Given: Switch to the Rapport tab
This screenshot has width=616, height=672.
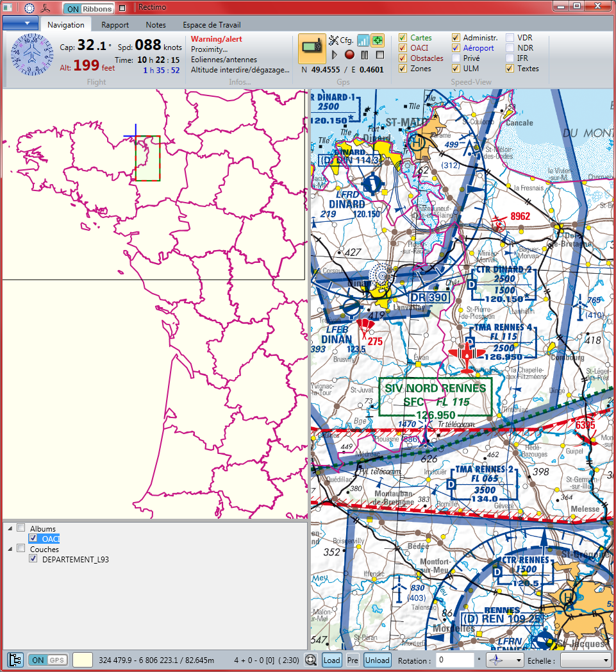Looking at the screenshot, I should [115, 24].
